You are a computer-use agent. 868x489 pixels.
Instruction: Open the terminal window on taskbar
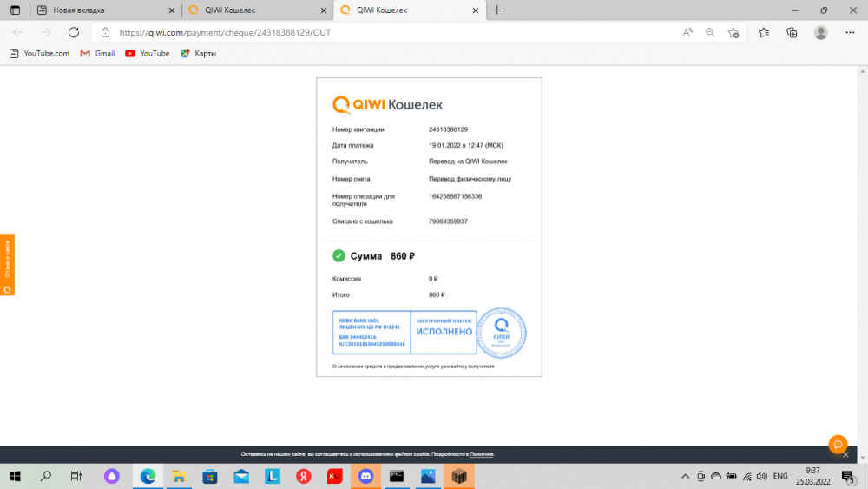point(397,476)
